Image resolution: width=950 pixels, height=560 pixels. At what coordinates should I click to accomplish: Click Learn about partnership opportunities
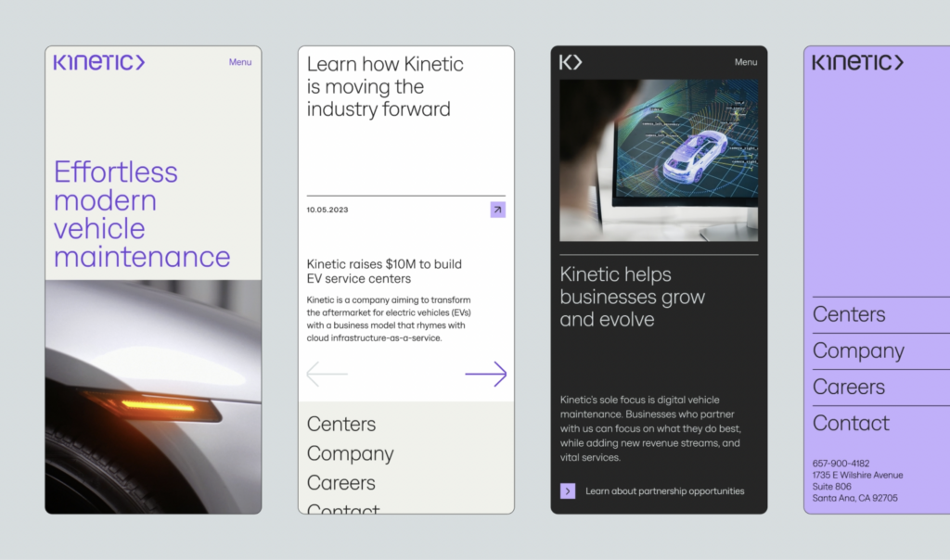(663, 490)
